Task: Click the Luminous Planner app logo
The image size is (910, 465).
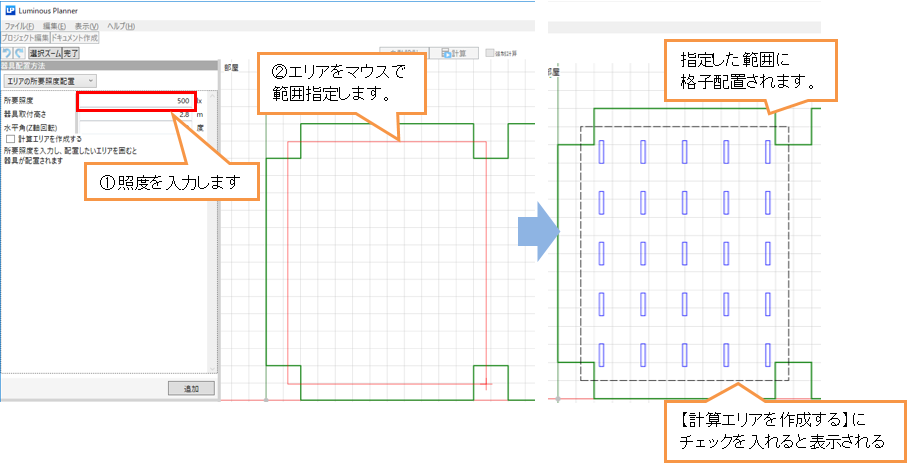Action: click(x=10, y=9)
